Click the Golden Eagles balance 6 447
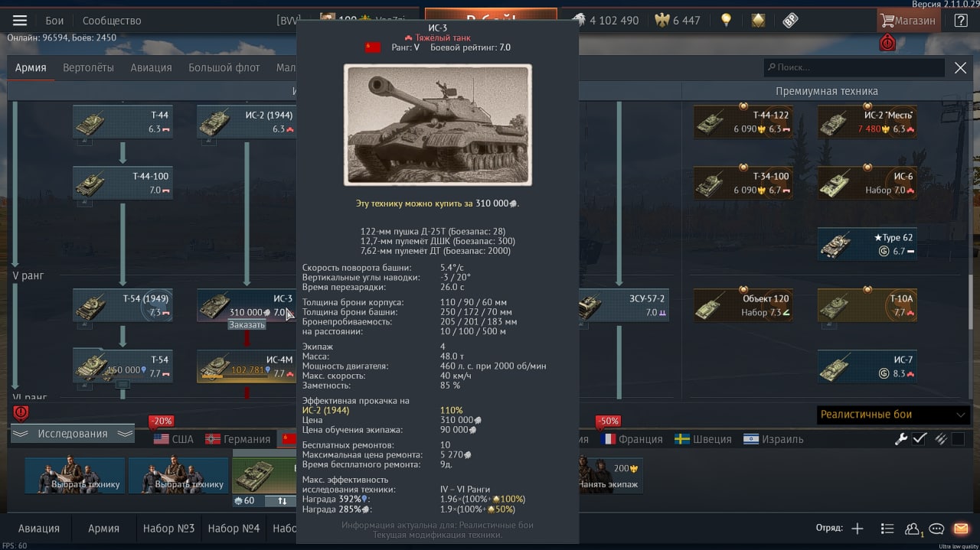980x550 pixels. tap(677, 21)
